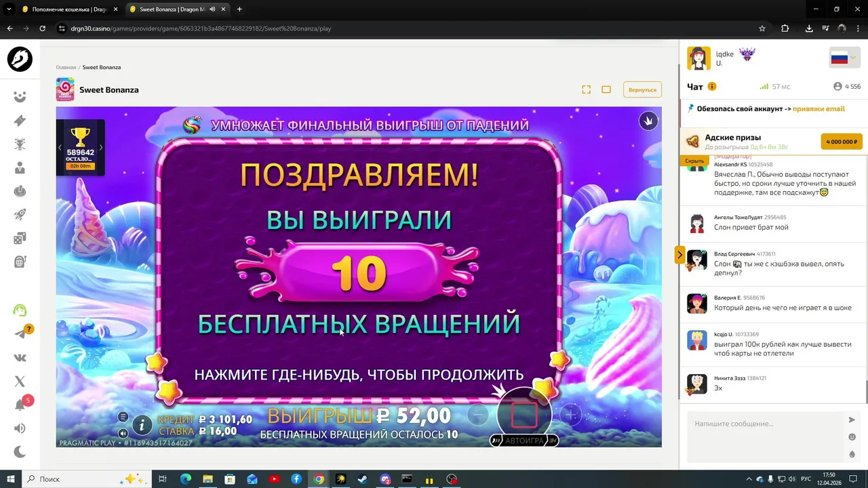Open Windows Start menu

(11, 479)
